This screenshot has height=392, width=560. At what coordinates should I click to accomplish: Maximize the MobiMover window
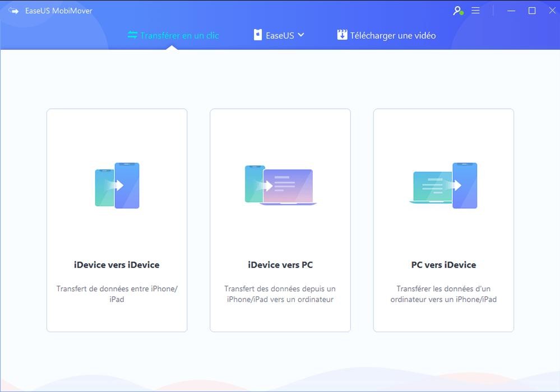click(532, 11)
